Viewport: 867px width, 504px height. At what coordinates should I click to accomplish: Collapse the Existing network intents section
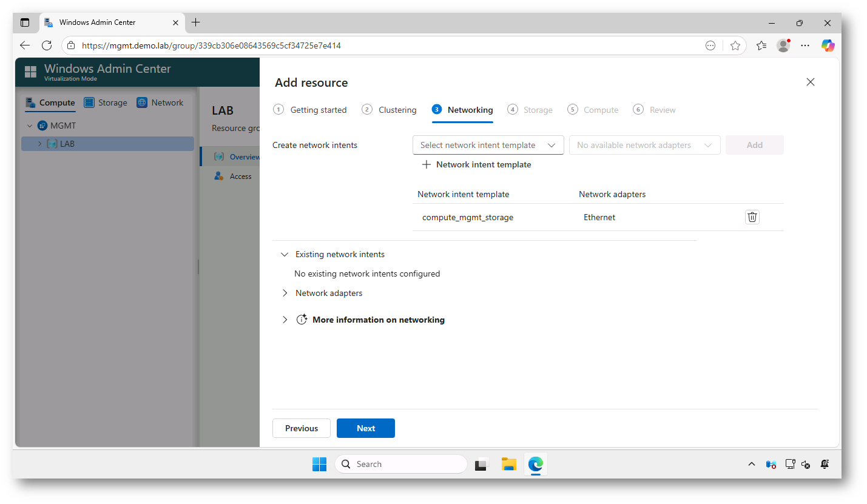tap(285, 254)
